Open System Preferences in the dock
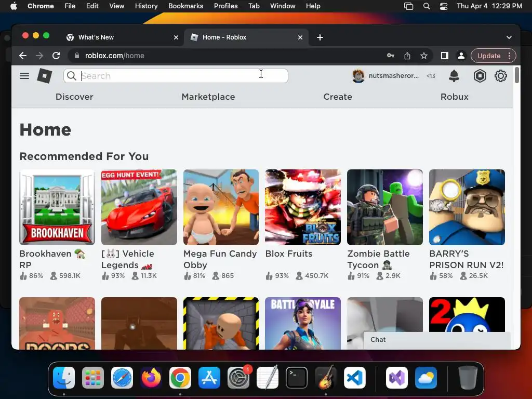This screenshot has width=532, height=399. coord(238,378)
